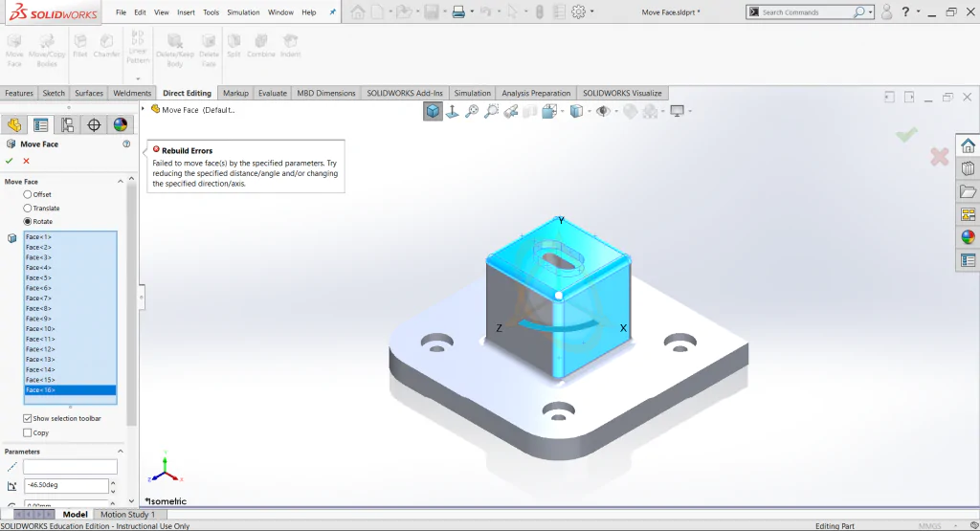This screenshot has height=531, width=980.
Task: Click the Previous View icon
Action: click(511, 111)
